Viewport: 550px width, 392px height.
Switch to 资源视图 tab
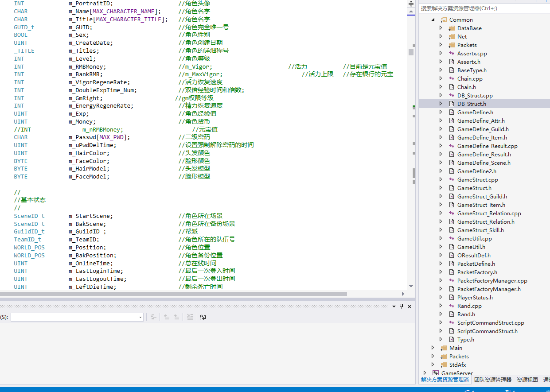click(527, 380)
